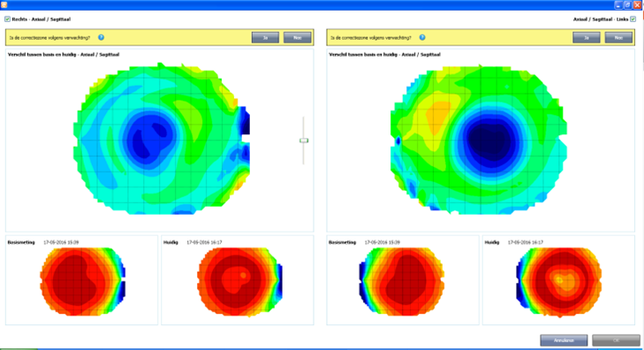Click the greyed OK button
644x350 pixels.
616,340
